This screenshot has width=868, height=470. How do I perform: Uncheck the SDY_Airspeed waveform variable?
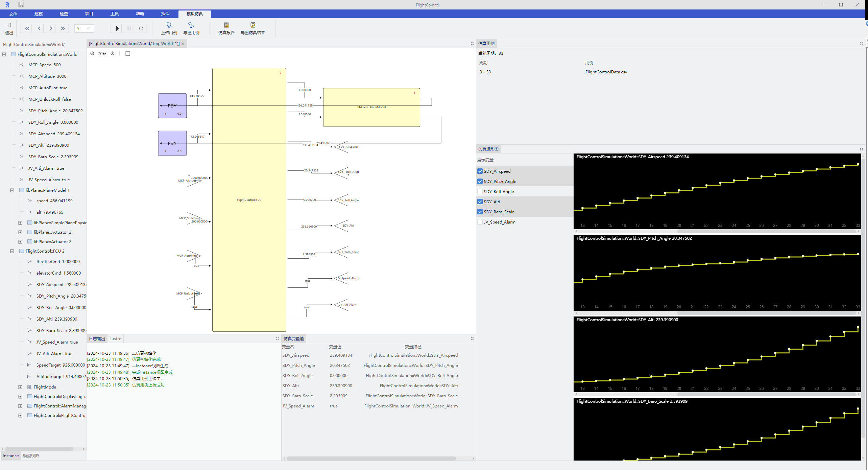(x=480, y=171)
